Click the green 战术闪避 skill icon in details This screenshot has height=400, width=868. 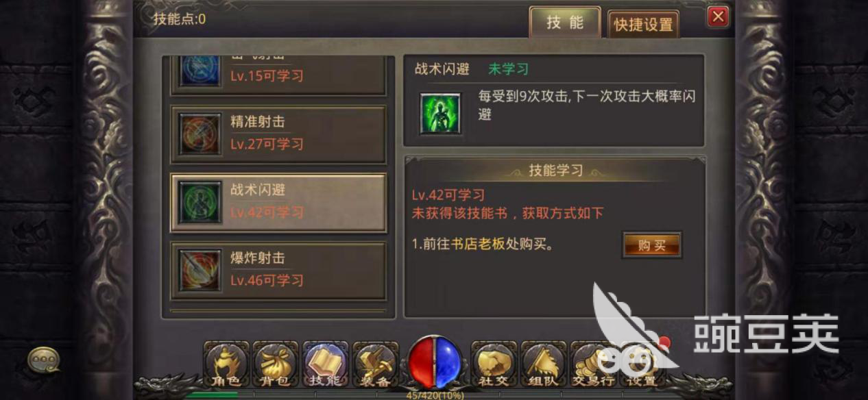coord(439,114)
